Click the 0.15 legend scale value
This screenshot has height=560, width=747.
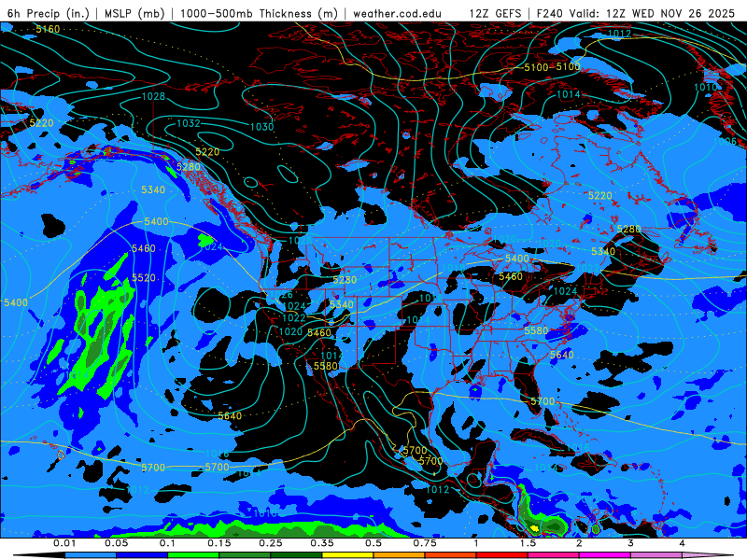pyautogui.click(x=219, y=543)
